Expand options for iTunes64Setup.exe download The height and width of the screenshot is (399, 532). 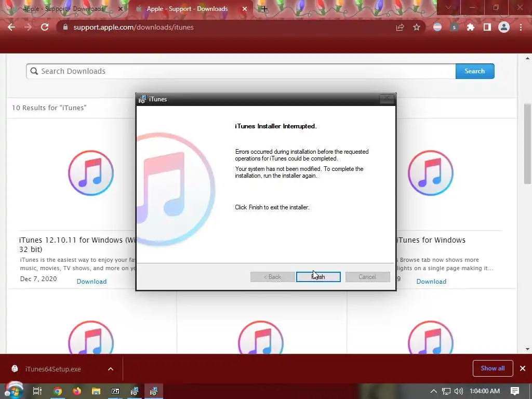click(x=111, y=369)
